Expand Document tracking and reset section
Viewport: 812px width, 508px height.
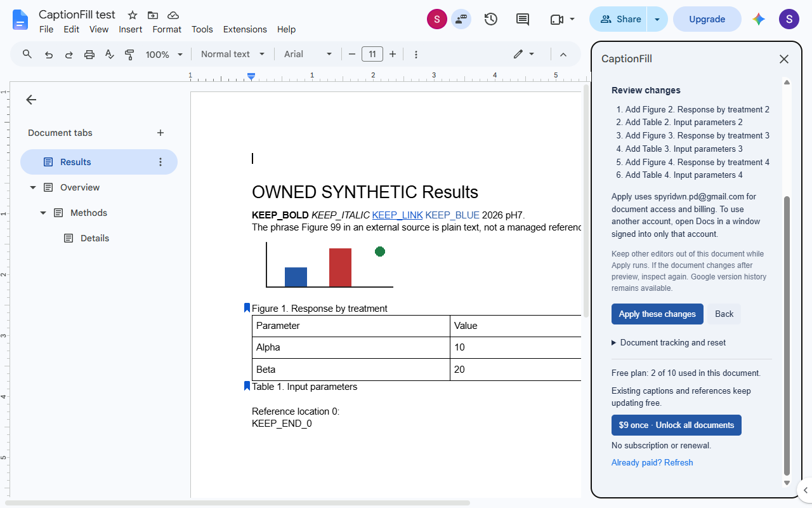669,343
